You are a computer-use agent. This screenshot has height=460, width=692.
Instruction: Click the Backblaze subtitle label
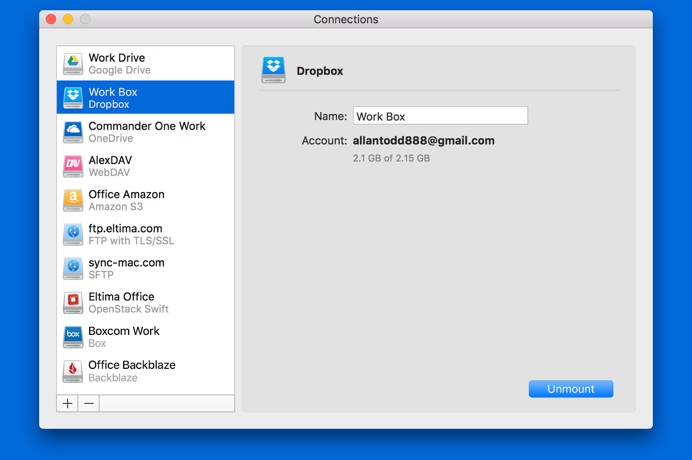113,377
